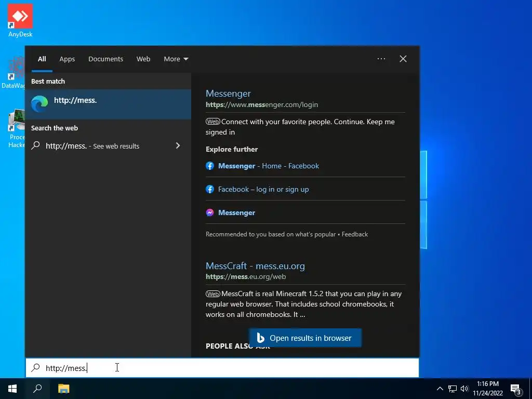Open 'Messenger - Home - Facebook' link
The height and width of the screenshot is (399, 532).
coord(269,166)
